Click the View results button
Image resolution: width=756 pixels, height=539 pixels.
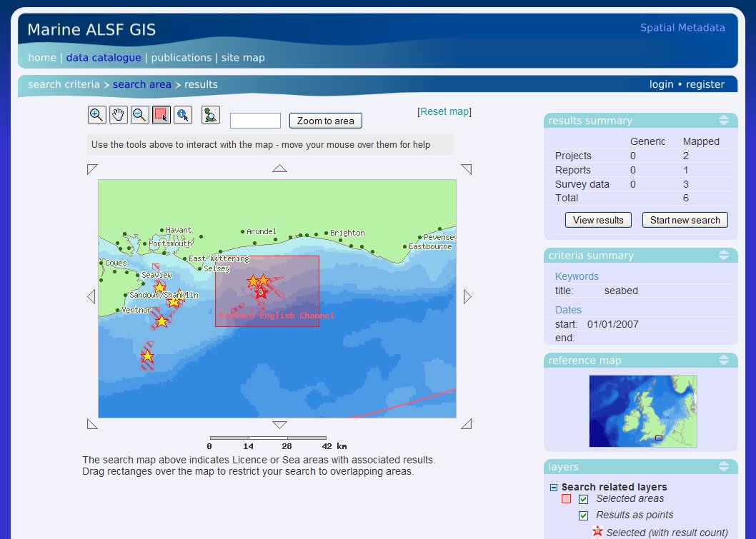tap(598, 220)
